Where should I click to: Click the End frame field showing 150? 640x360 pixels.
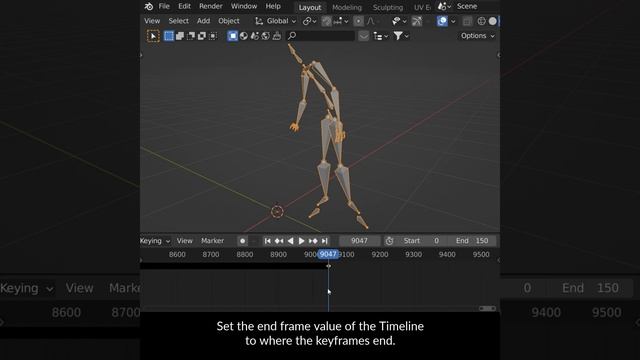[472, 241]
